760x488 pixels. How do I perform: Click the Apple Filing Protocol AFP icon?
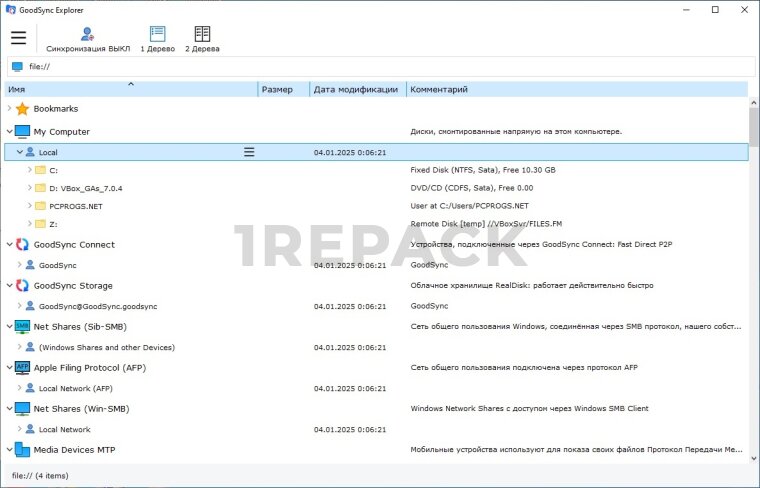[x=22, y=368]
